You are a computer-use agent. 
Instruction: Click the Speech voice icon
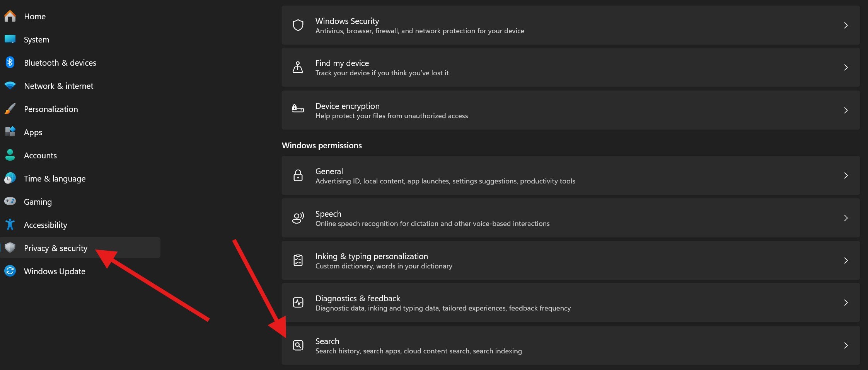pyautogui.click(x=298, y=218)
